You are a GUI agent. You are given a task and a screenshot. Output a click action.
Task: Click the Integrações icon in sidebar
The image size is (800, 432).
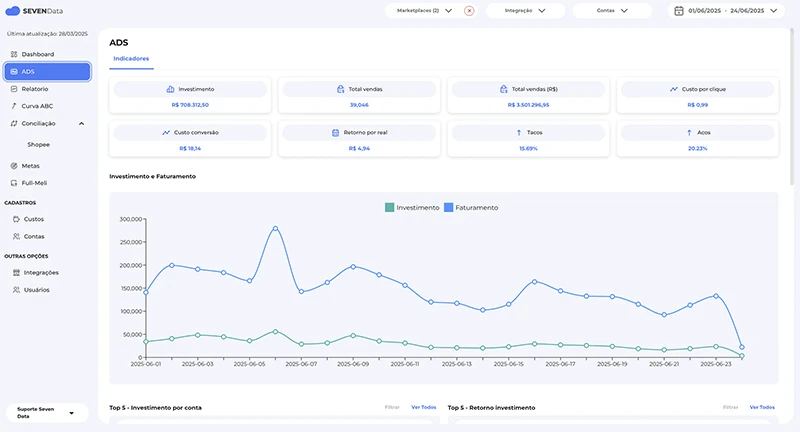[x=15, y=272]
